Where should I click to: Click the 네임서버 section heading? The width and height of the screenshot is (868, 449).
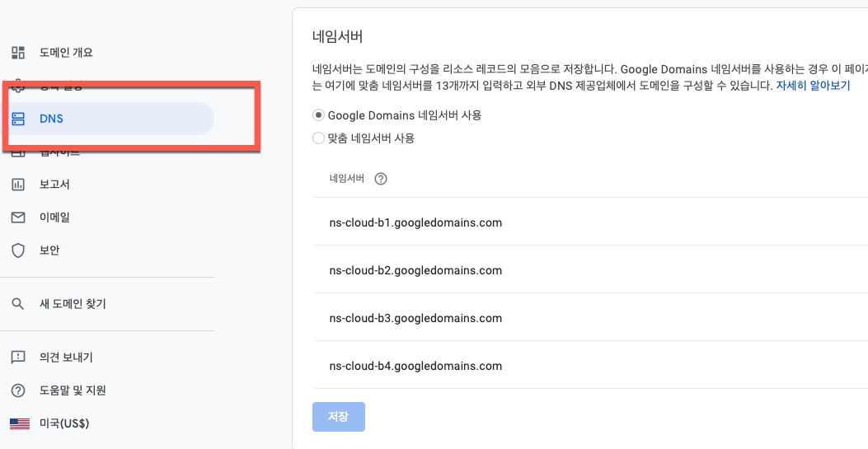338,38
